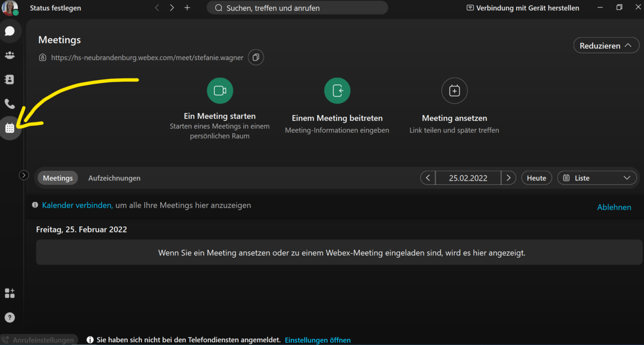
Task: Open the Teams sidebar icon
Action: pos(10,55)
